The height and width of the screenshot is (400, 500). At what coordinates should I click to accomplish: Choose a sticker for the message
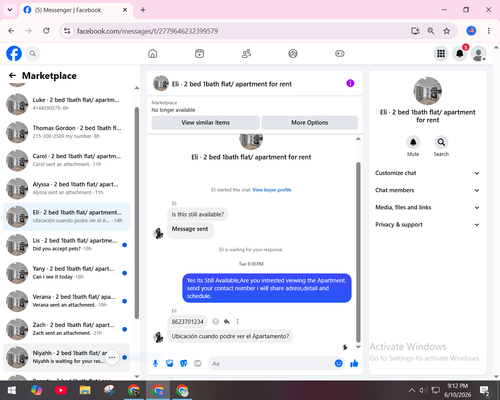184,363
